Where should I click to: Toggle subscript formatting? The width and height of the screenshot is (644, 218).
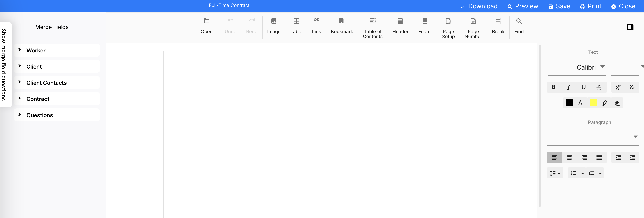(632, 87)
